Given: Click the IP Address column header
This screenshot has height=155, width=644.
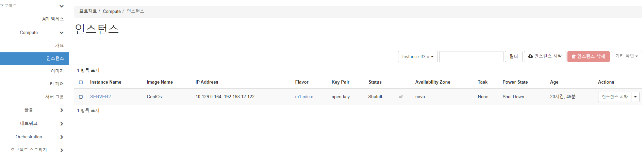Looking at the screenshot, I should (x=207, y=82).
